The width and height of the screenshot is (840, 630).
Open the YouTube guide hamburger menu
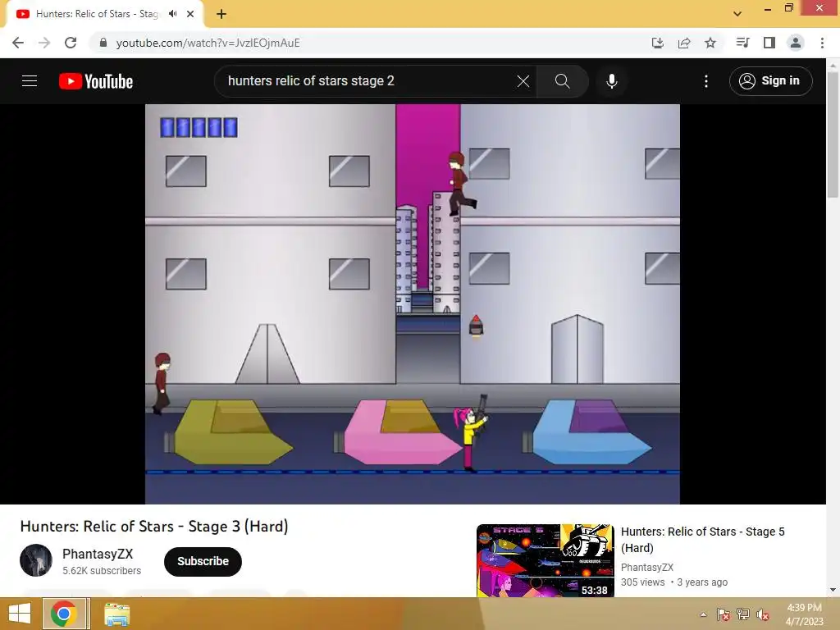30,81
